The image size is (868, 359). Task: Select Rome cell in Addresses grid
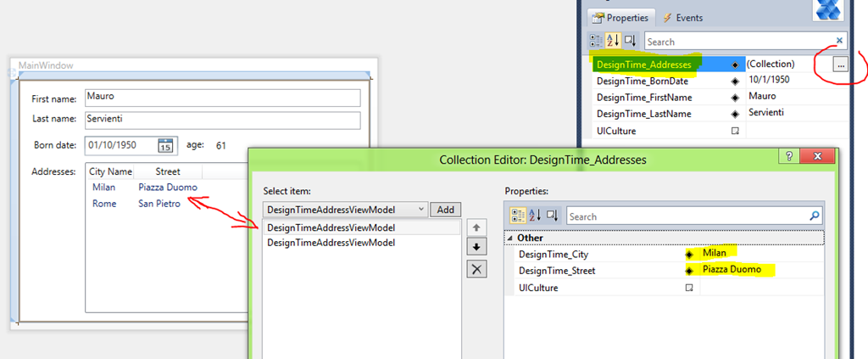coord(104,204)
